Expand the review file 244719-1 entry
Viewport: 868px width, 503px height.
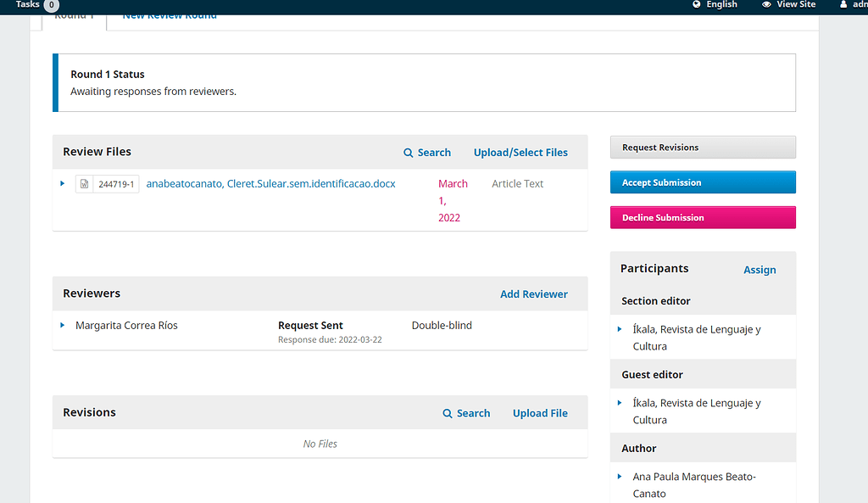62,183
